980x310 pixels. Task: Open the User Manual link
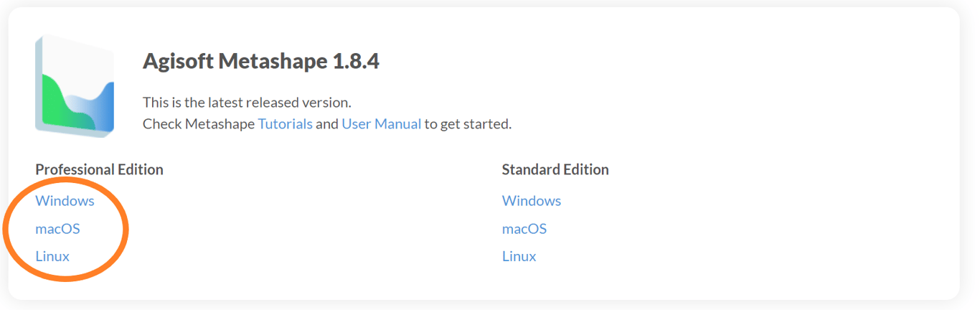tap(381, 123)
